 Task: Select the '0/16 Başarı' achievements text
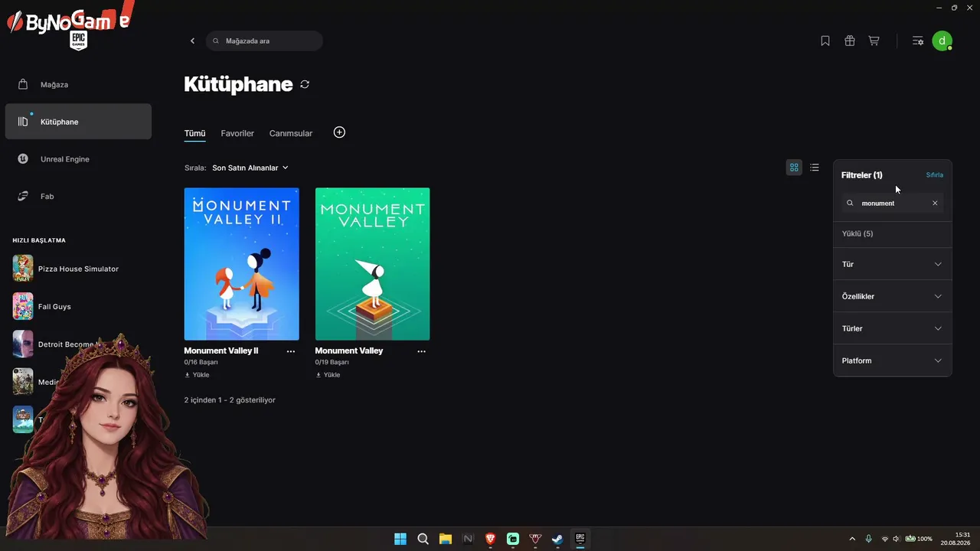point(201,362)
